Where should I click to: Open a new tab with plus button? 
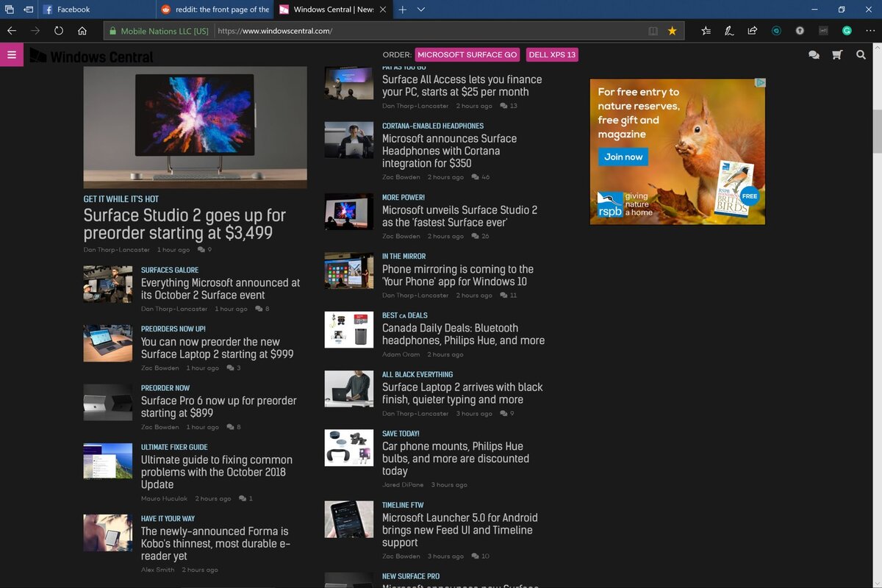(402, 10)
